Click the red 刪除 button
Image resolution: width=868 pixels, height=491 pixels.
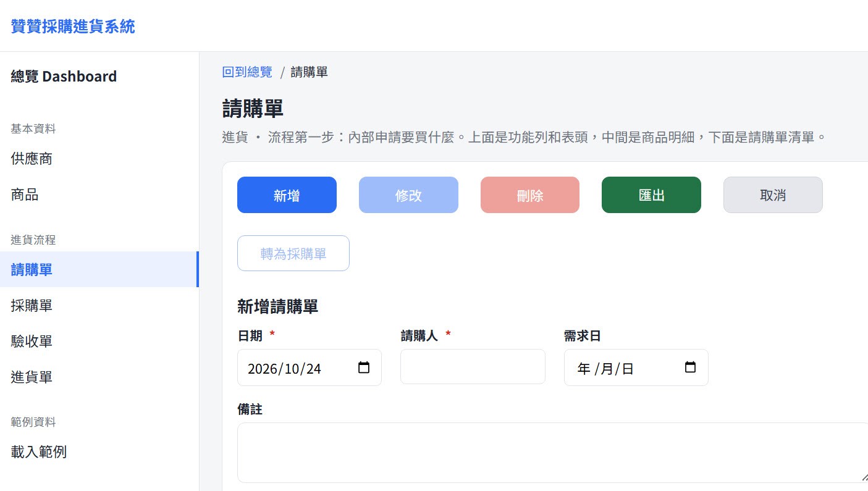click(530, 195)
